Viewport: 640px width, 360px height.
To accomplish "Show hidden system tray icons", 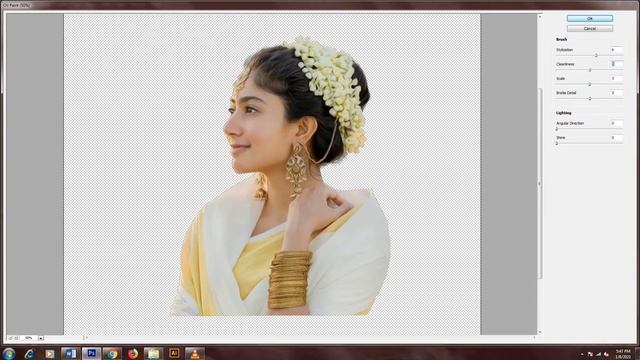I will click(582, 354).
